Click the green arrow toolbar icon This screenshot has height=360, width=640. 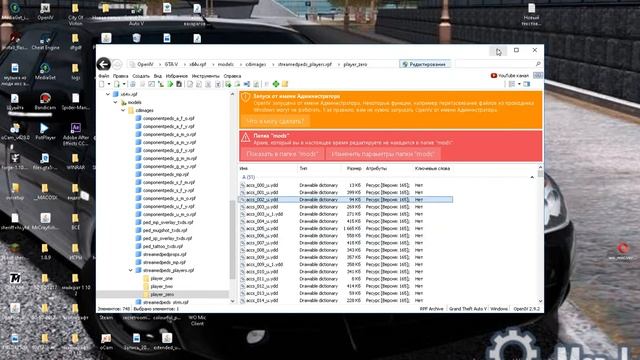(170, 84)
